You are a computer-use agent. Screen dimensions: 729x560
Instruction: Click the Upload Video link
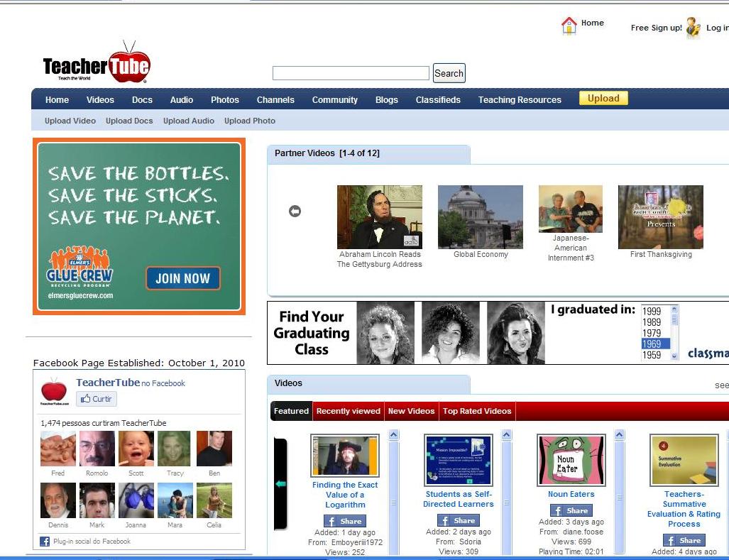(70, 121)
